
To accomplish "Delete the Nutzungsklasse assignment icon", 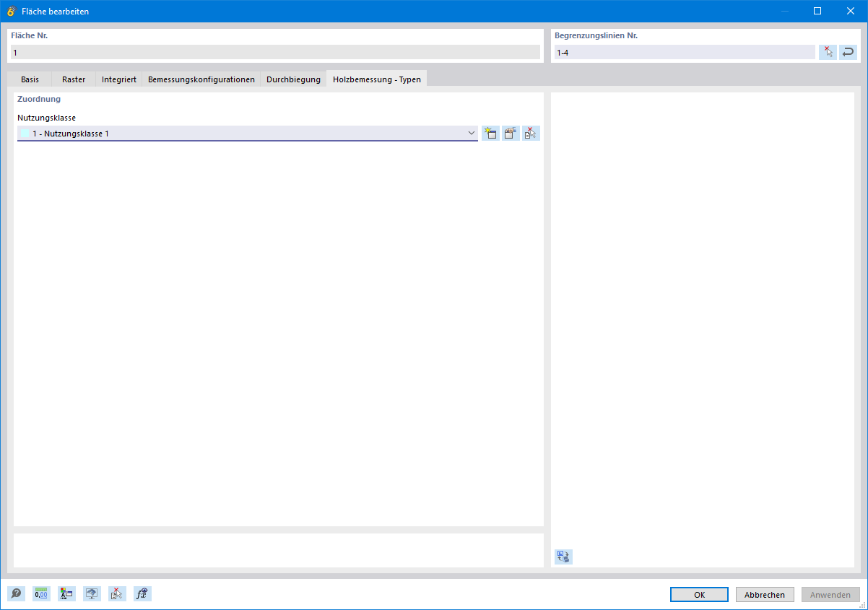I will click(x=531, y=133).
